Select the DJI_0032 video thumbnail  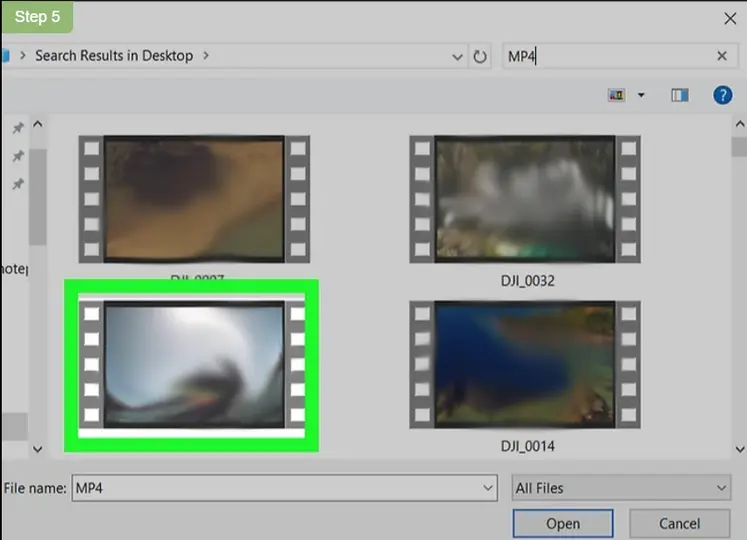pos(525,200)
